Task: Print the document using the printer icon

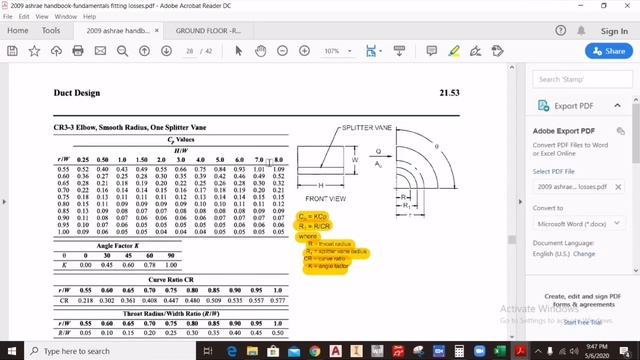Action: pos(78,51)
